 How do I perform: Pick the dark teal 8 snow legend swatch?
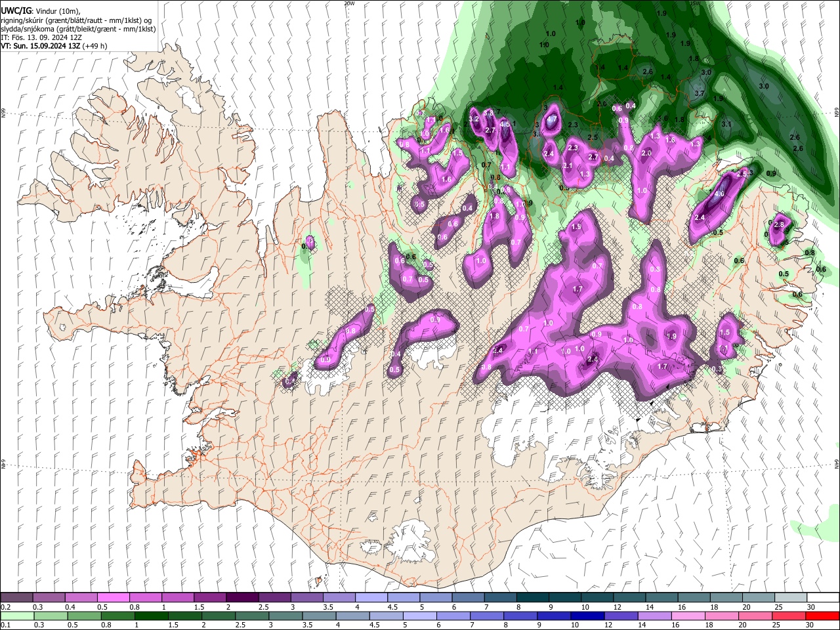coord(532,597)
